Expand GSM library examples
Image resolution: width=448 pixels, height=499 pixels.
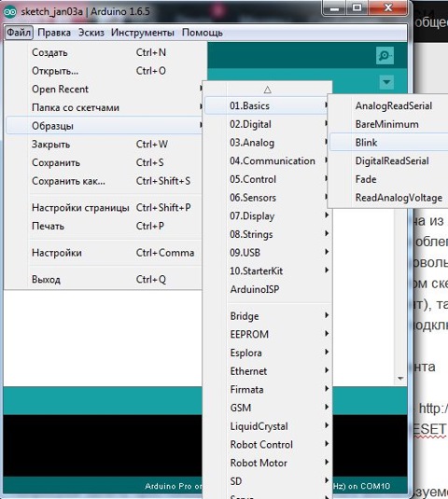point(268,408)
